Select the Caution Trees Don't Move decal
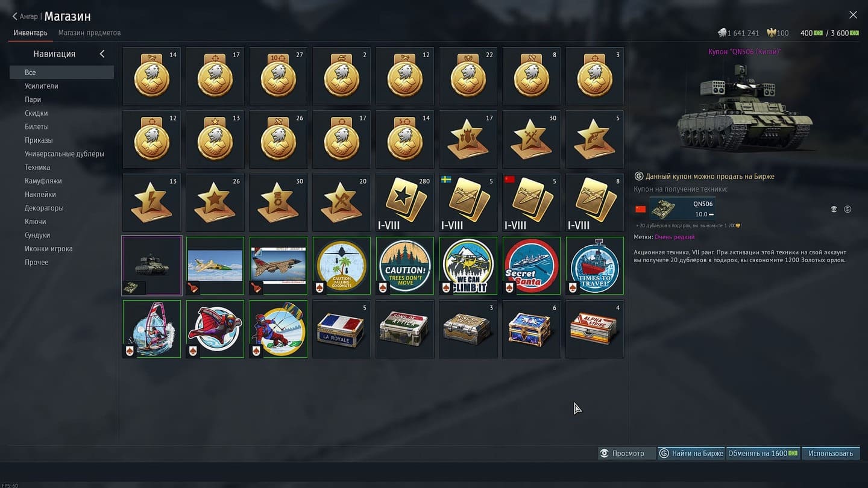Viewport: 868px width, 488px height. [x=404, y=266]
